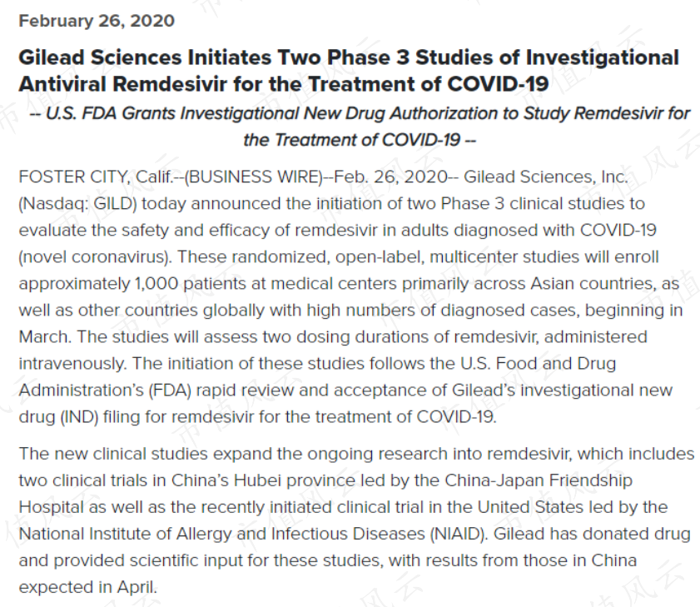Click China-Japan Friendship Hospital text

[x=325, y=494]
